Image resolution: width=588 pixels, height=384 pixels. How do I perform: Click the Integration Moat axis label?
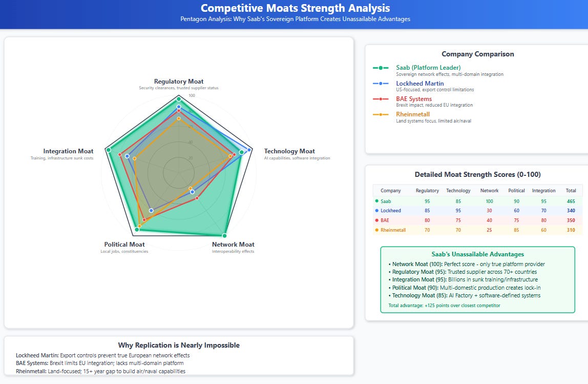[x=68, y=151]
